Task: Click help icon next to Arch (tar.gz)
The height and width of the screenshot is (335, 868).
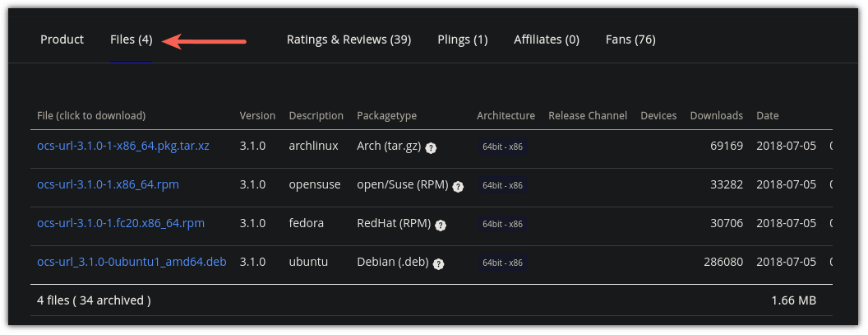Action: (431, 147)
